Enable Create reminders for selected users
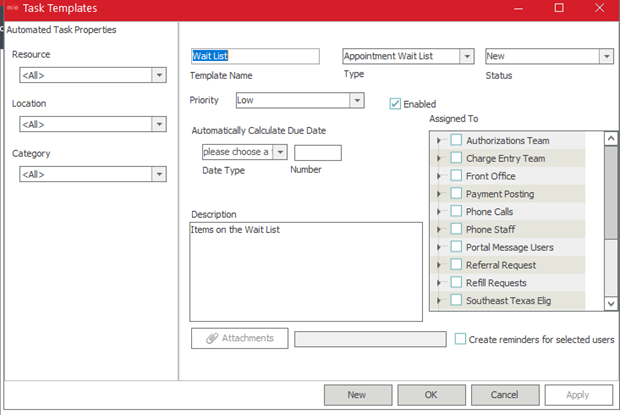This screenshot has height=415, width=620. pos(460,339)
